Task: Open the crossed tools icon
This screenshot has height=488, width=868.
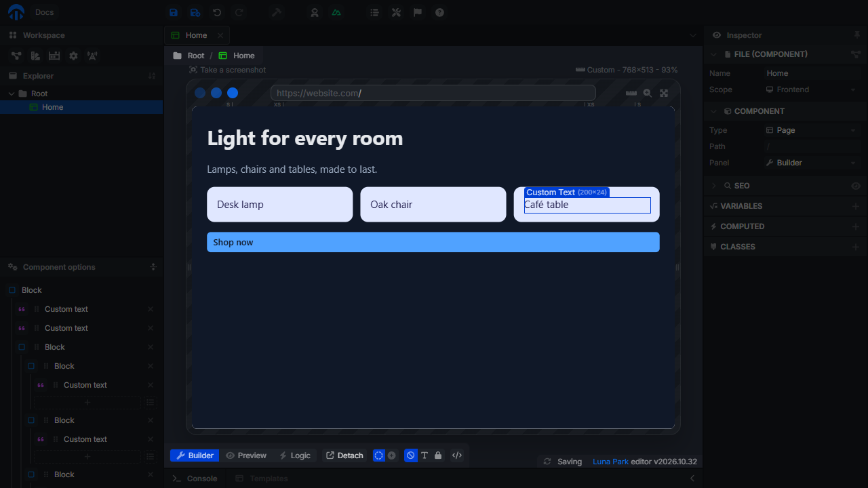Action: tap(396, 12)
